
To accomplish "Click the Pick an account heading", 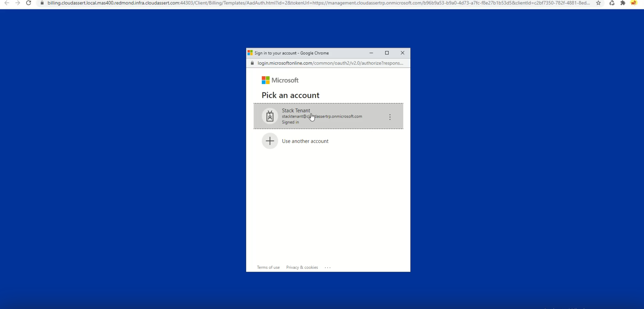I will point(291,95).
